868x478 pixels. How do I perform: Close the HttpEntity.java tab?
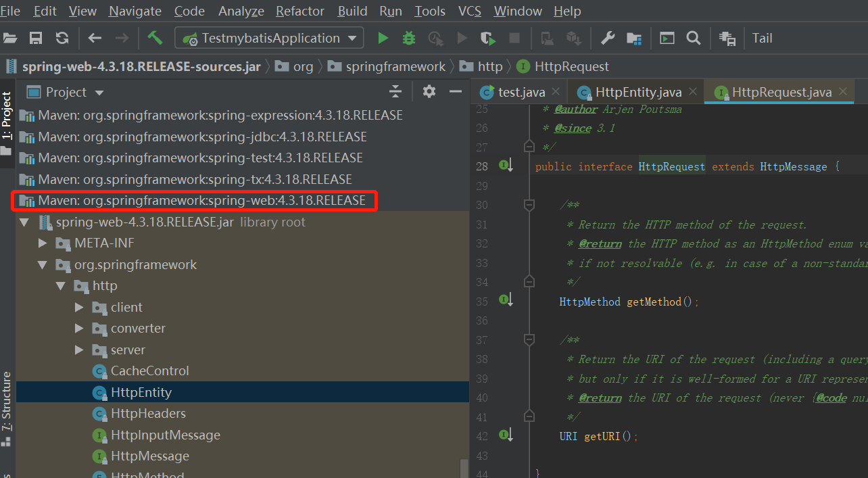pos(693,91)
